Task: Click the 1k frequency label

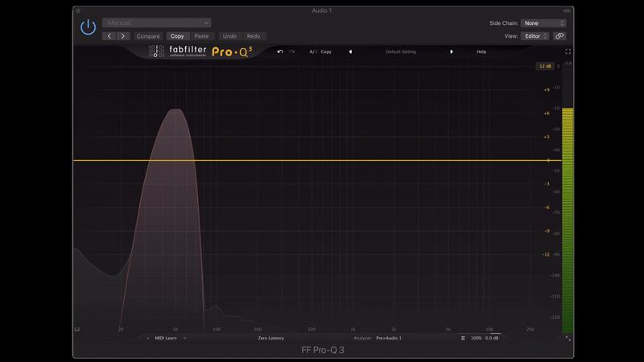Action: pyautogui.click(x=353, y=329)
